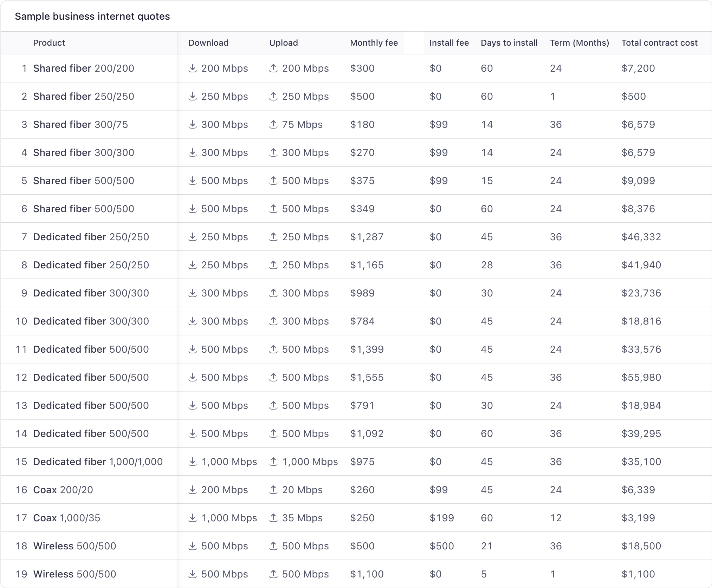The image size is (712, 588).
Task: Click the upload icon for Dedicated fiber 500/500 row 11
Action: pos(274,349)
